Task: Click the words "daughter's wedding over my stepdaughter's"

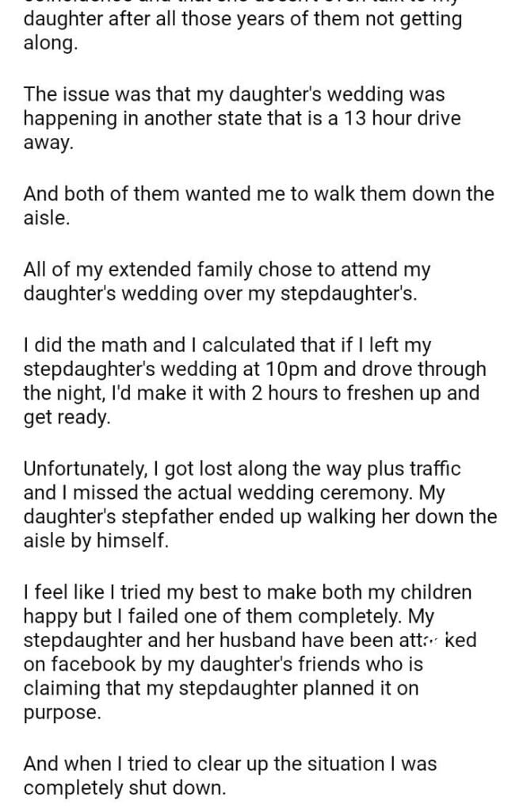Action: (227, 293)
